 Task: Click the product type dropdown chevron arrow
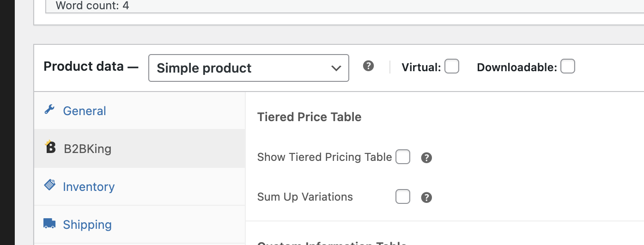click(336, 68)
